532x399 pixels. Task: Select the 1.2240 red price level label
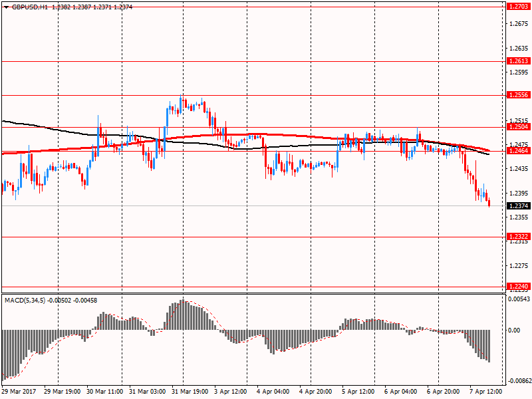(519, 287)
